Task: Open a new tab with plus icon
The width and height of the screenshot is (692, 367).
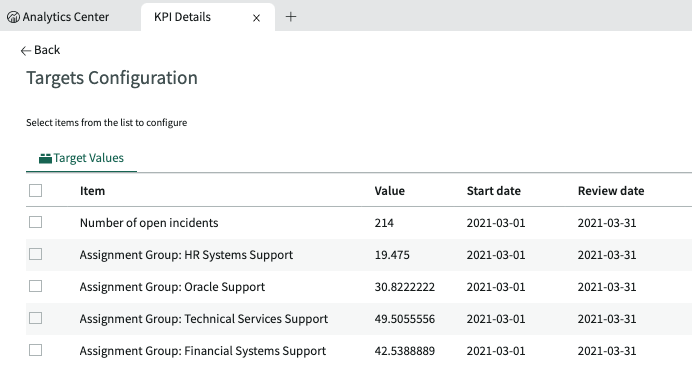Action: click(x=291, y=17)
